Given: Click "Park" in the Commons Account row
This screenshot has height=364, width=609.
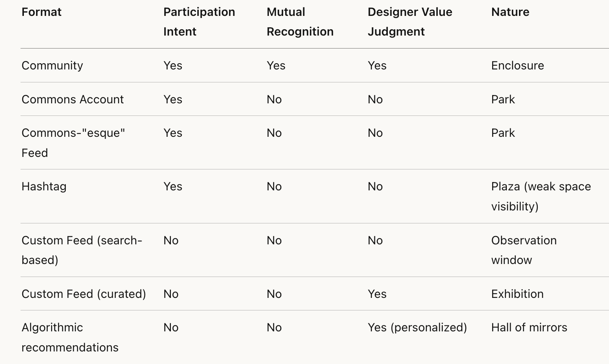Looking at the screenshot, I should (x=503, y=100).
